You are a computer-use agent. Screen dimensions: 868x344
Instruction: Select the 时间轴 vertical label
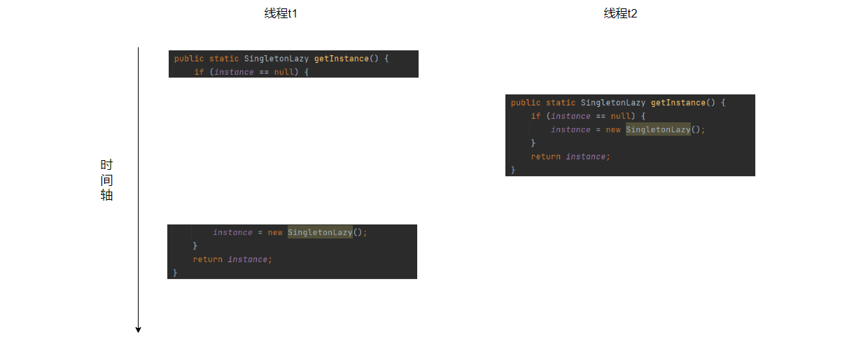[106, 180]
